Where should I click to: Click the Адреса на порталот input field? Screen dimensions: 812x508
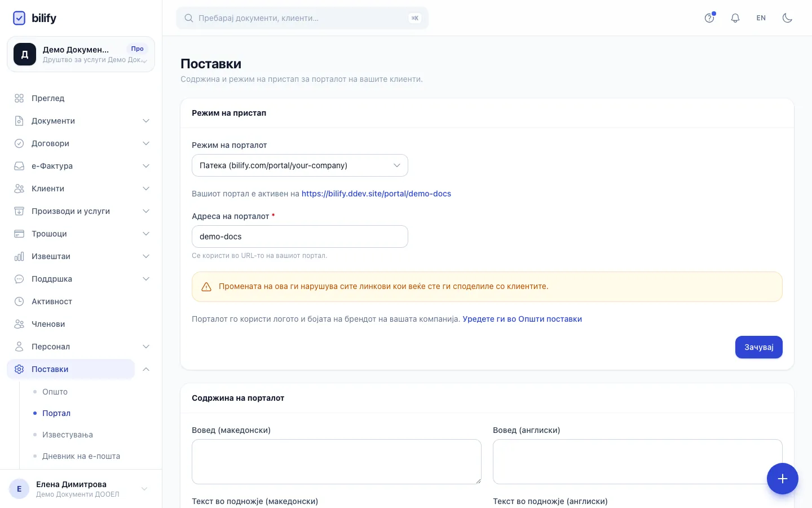(300, 237)
